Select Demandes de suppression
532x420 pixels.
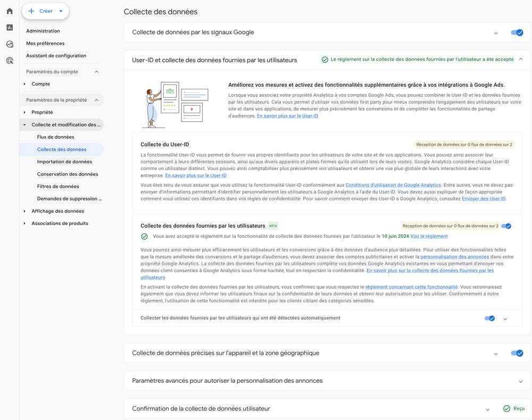tap(69, 199)
